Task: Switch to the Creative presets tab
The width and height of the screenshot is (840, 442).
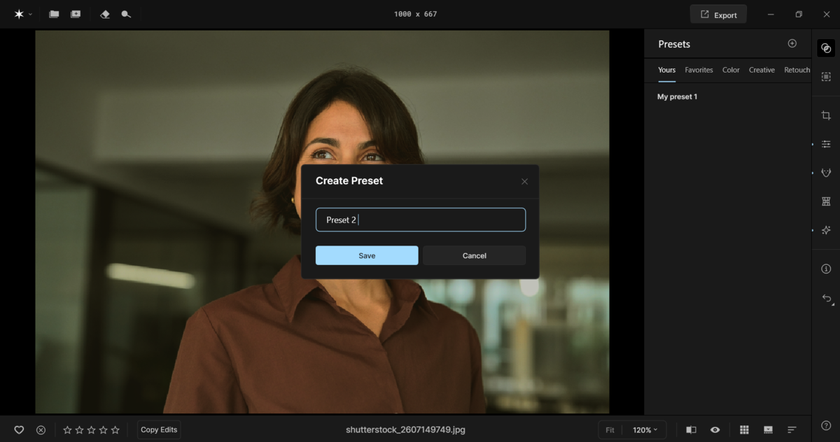Action: pyautogui.click(x=762, y=70)
